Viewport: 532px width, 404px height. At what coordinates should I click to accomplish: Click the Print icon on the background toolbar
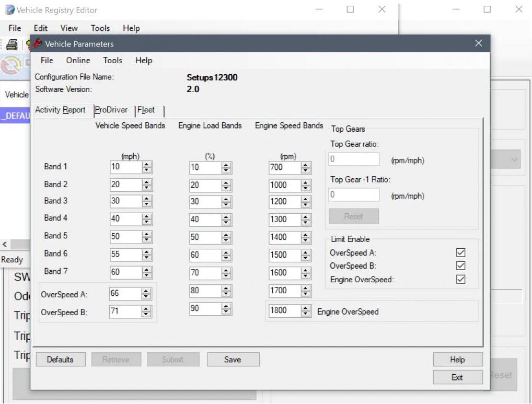11,45
